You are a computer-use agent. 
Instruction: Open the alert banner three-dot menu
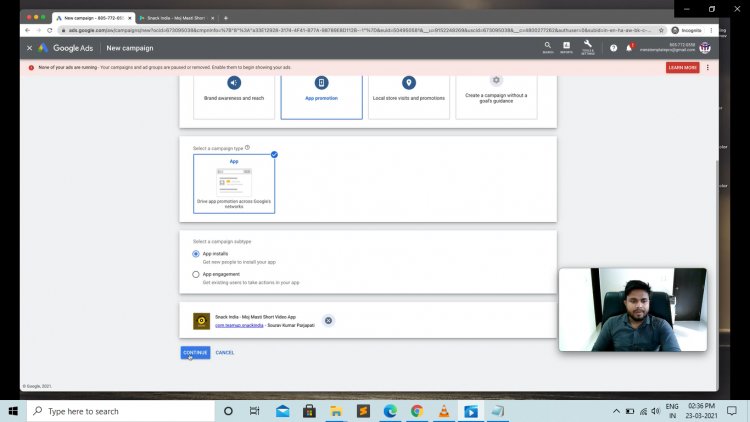click(x=707, y=67)
